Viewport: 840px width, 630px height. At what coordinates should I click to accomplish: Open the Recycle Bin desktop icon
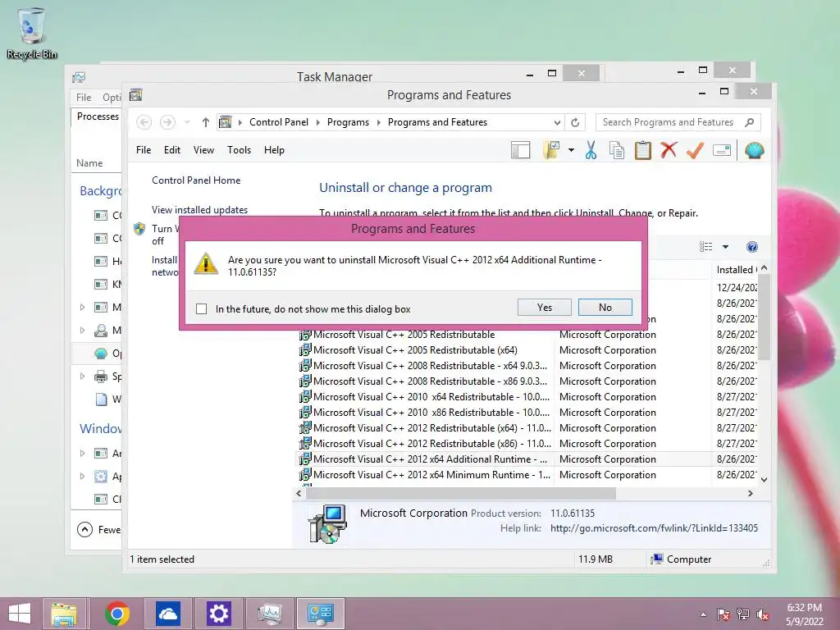click(x=32, y=33)
